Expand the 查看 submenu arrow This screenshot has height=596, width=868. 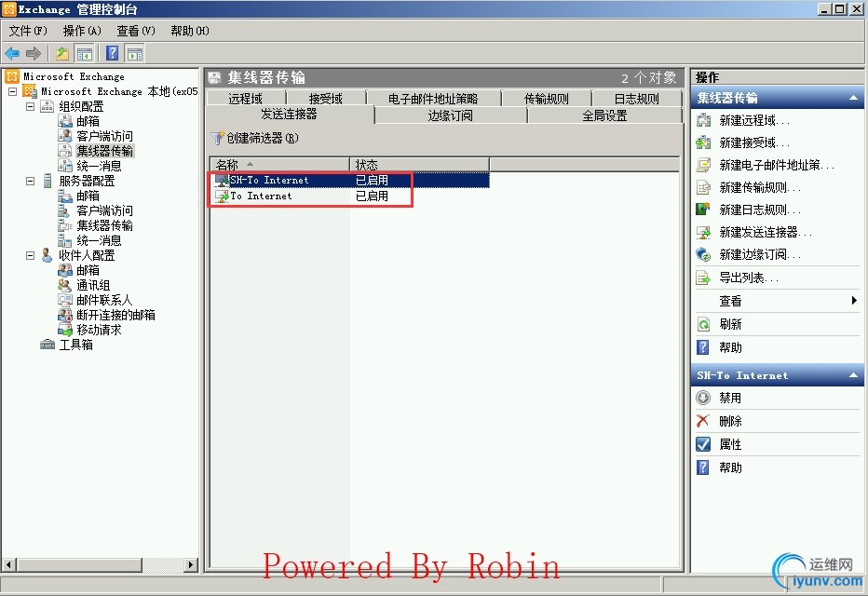coord(854,301)
